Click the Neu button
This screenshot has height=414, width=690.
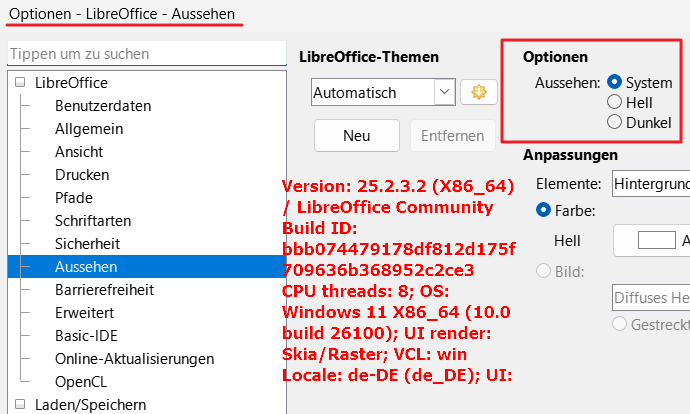tap(357, 136)
